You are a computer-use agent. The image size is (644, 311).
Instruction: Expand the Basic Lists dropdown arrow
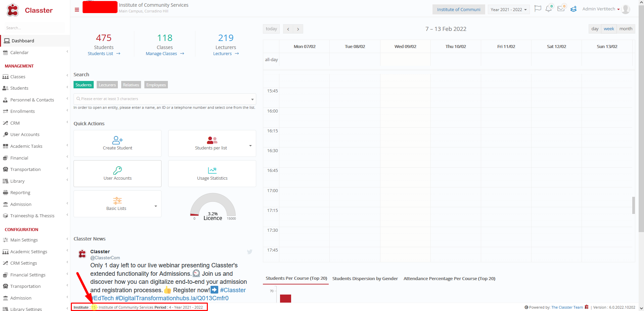point(155,206)
